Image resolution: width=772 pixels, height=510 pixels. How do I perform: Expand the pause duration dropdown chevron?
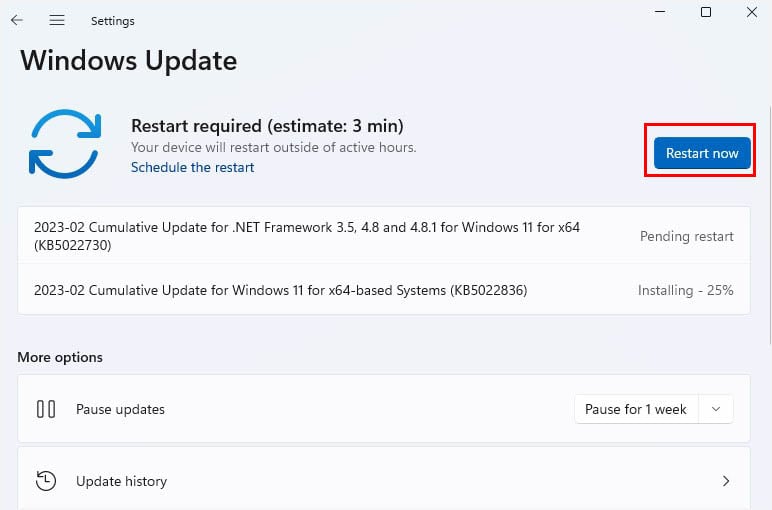tap(715, 409)
